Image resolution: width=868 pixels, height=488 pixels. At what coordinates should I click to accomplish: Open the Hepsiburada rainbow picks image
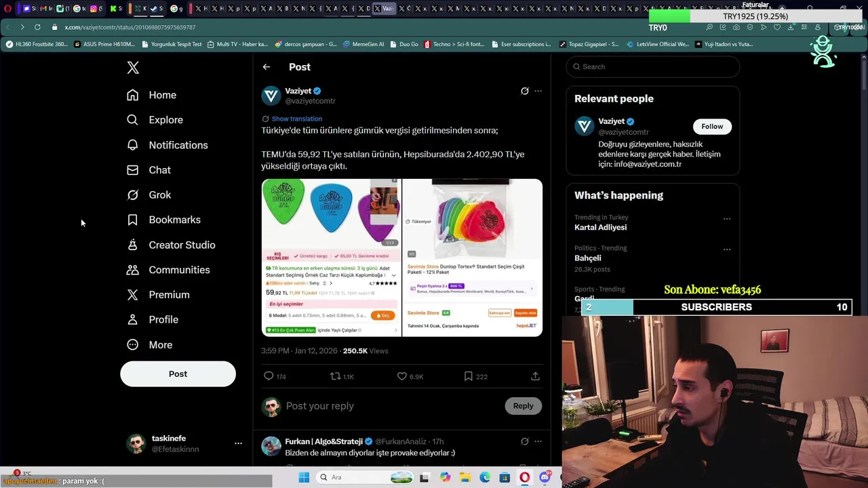[472, 258]
